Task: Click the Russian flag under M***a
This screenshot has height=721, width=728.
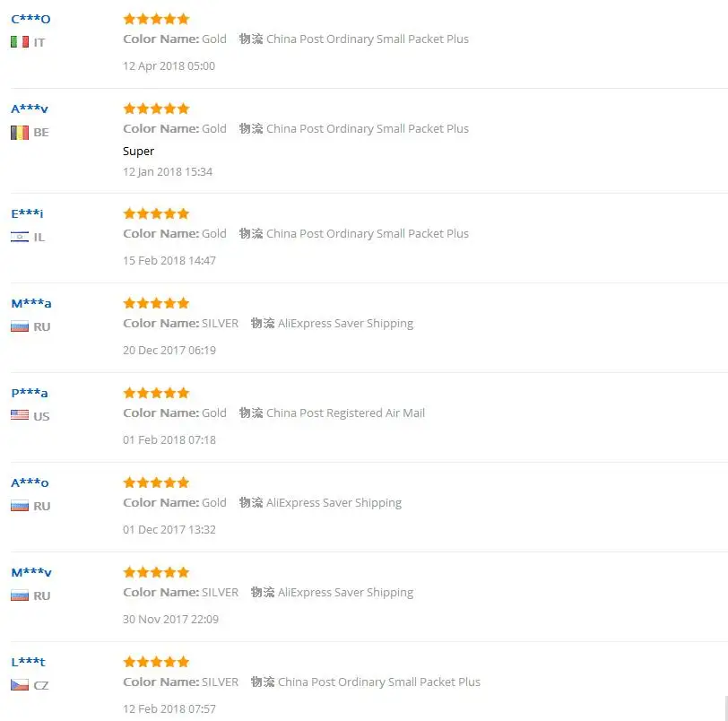Action: (x=20, y=326)
